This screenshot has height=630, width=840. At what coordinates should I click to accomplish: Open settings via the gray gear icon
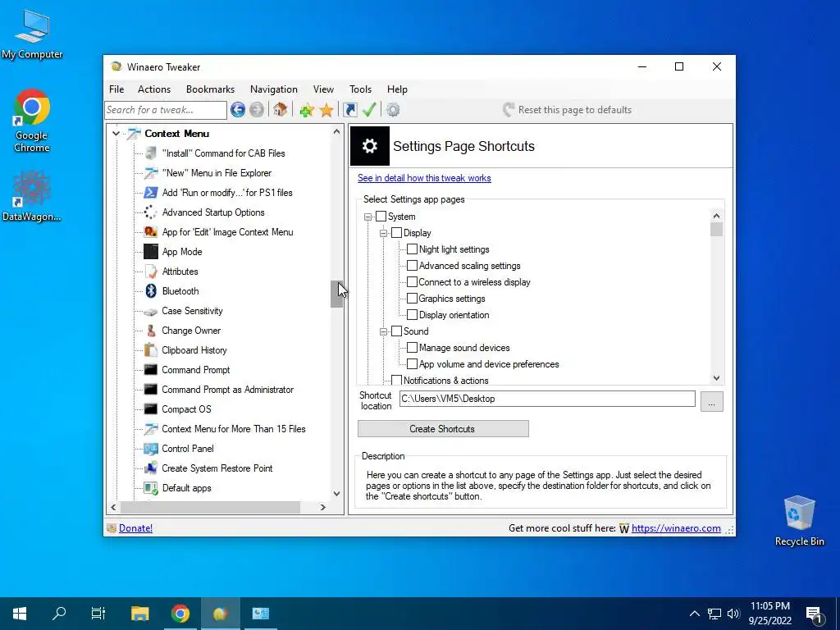tap(393, 110)
